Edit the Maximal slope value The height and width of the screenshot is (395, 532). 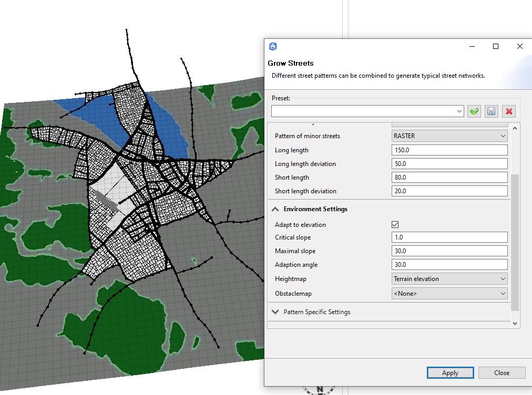[x=449, y=251]
